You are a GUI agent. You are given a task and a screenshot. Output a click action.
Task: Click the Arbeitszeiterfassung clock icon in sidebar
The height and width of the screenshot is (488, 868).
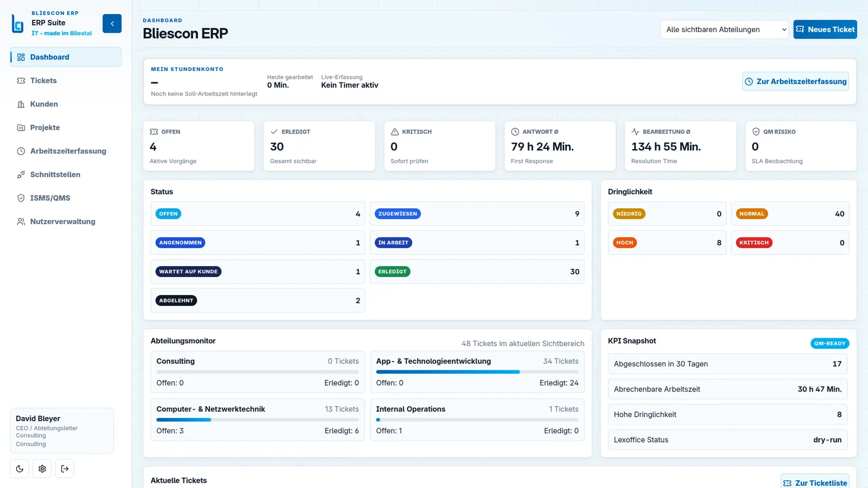click(x=21, y=151)
